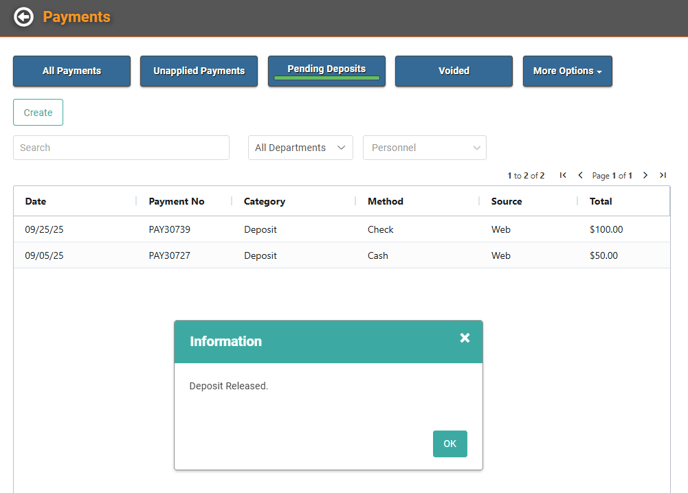Switch to the All Payments tab
The height and width of the screenshot is (493, 688).
[71, 71]
